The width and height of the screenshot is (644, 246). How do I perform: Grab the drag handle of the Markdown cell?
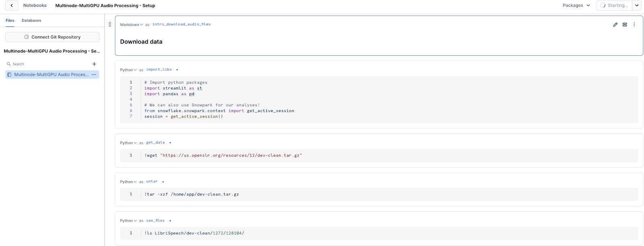point(110,24)
